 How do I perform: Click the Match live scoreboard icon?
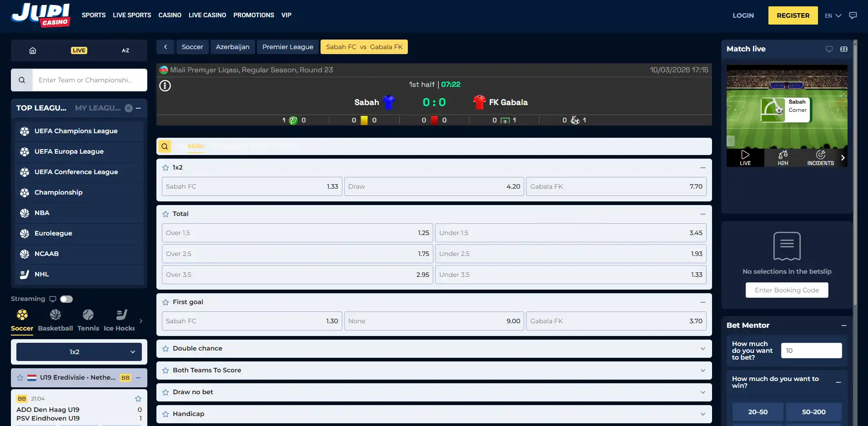[x=844, y=49]
